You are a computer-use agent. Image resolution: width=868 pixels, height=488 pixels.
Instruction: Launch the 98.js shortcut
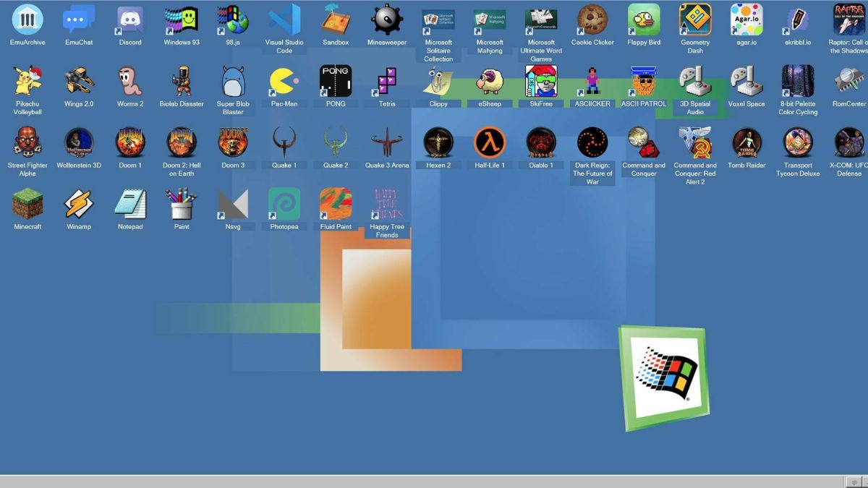tap(233, 20)
